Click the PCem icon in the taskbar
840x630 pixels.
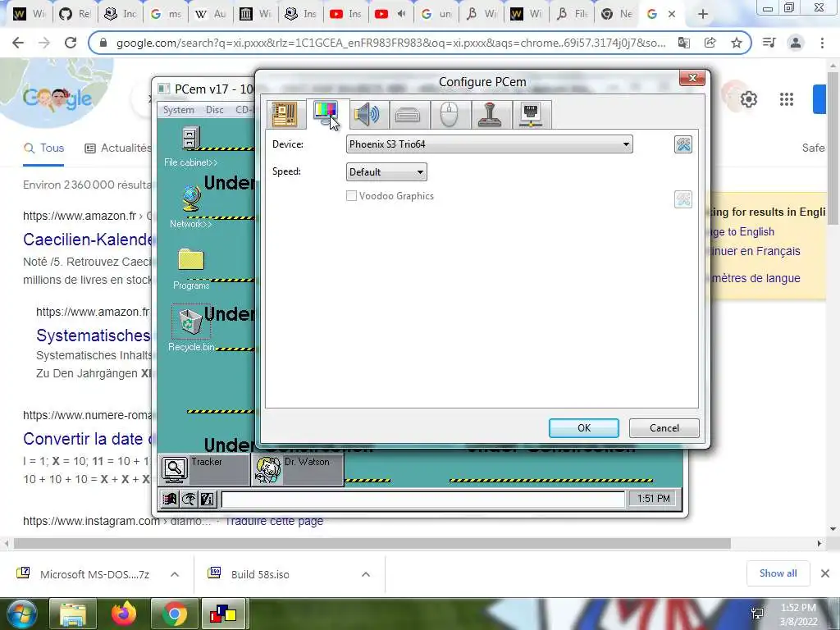(x=223, y=614)
